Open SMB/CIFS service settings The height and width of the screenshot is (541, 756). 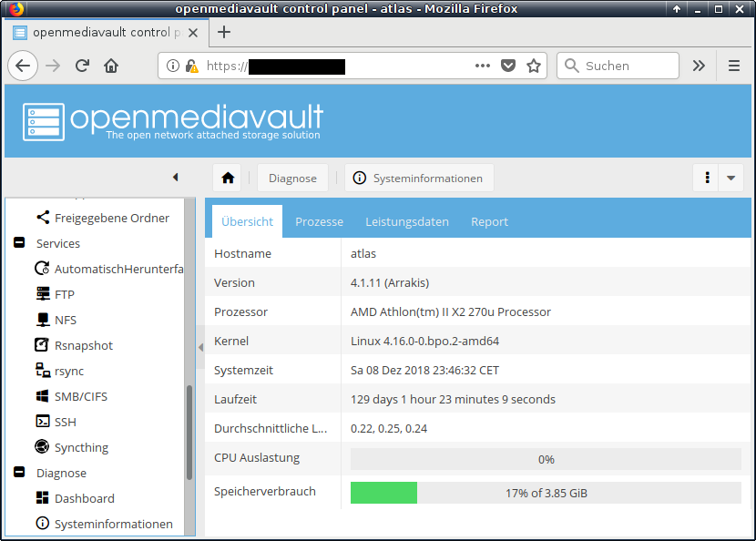coord(80,396)
